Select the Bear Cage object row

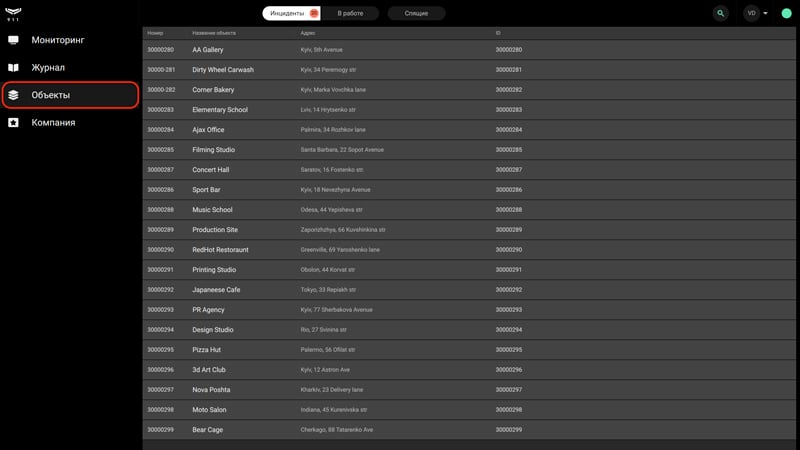[x=469, y=430]
